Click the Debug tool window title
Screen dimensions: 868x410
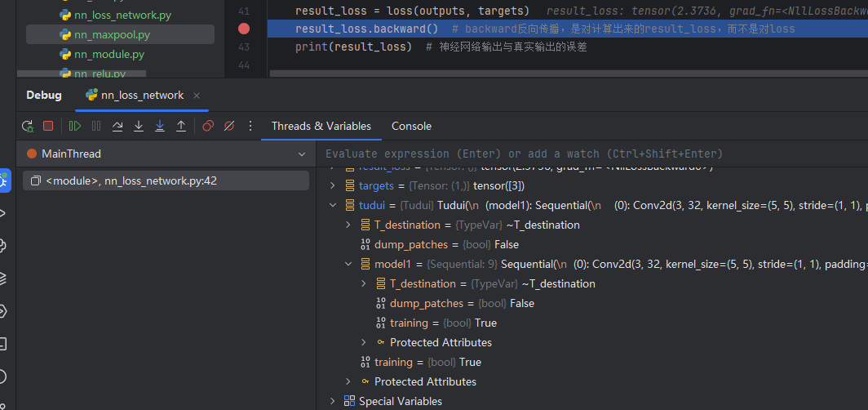(x=44, y=96)
